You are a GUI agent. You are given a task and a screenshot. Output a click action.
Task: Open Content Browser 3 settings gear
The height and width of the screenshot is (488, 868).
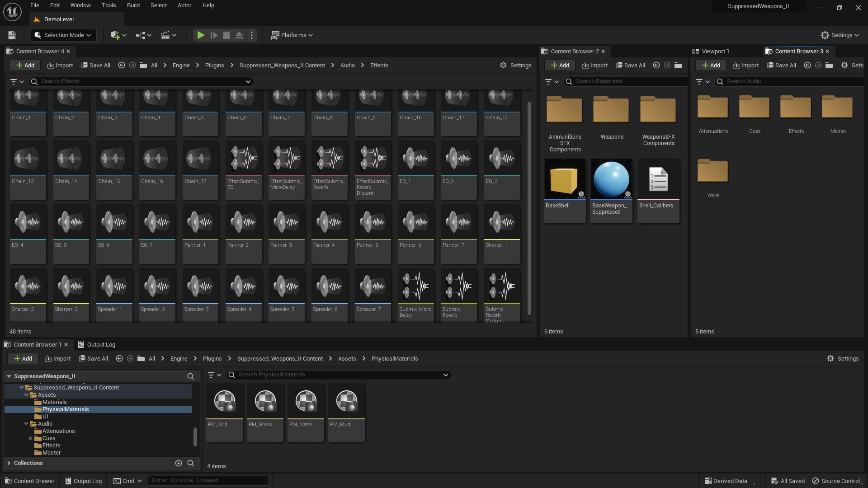[845, 65]
